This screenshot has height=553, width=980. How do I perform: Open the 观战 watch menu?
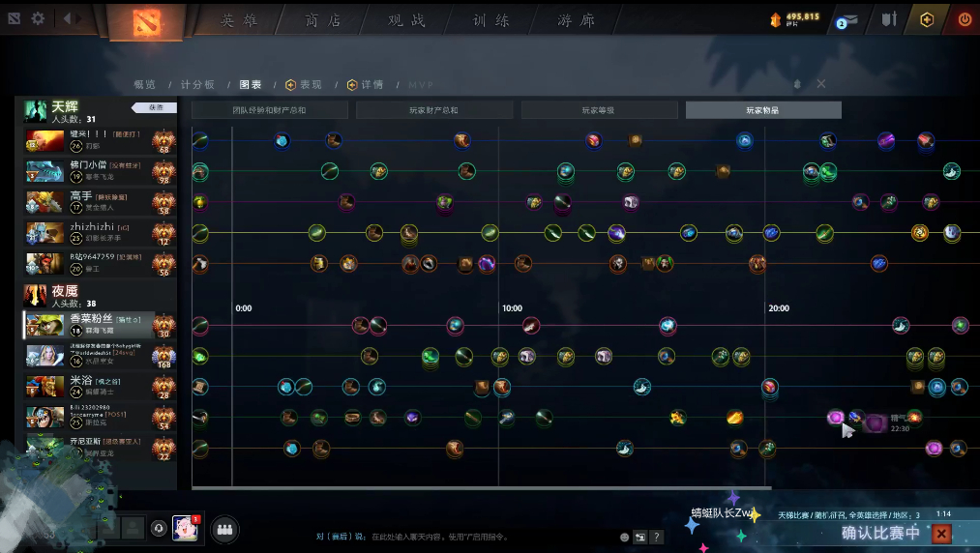coord(407,20)
